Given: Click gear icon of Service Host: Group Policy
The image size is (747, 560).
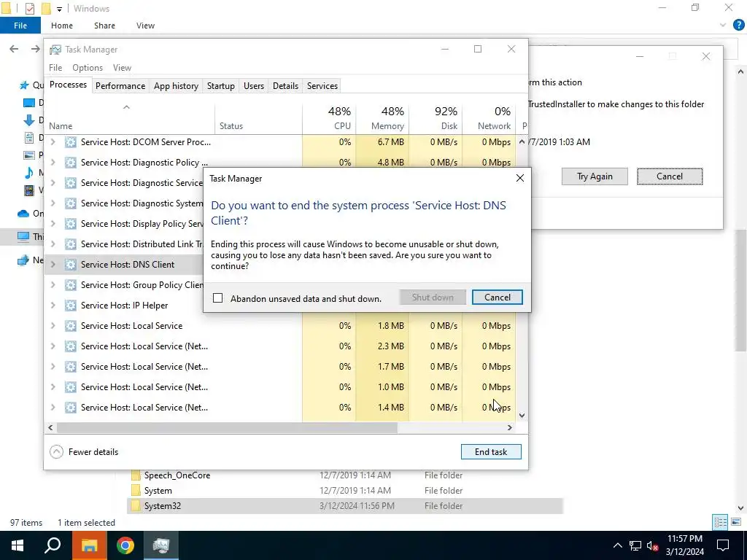Looking at the screenshot, I should pyautogui.click(x=71, y=285).
